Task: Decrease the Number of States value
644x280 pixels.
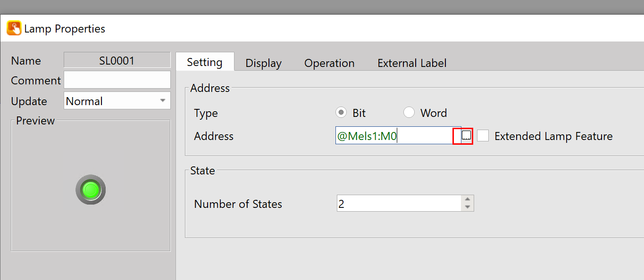Action: point(468,207)
